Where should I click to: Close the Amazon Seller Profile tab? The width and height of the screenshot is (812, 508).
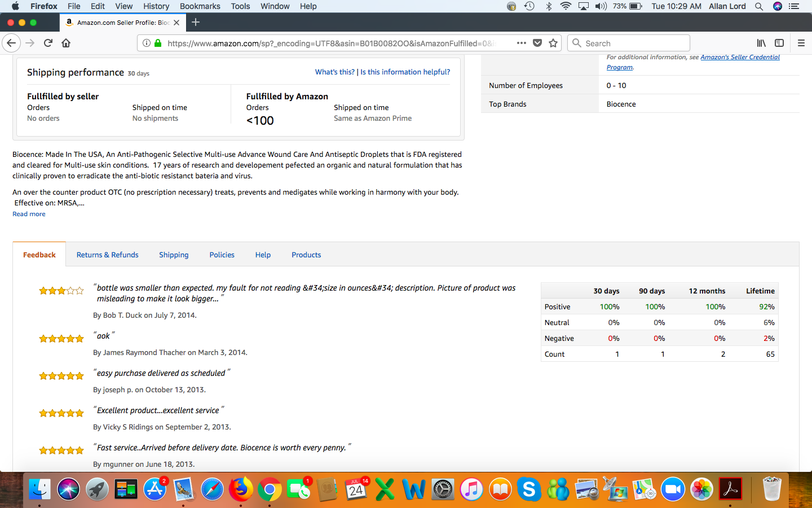click(x=176, y=23)
